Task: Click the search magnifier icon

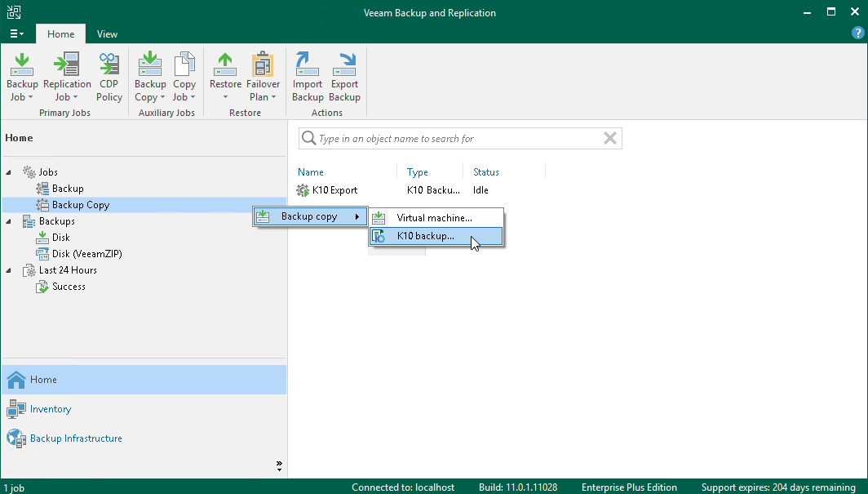Action: [x=309, y=138]
